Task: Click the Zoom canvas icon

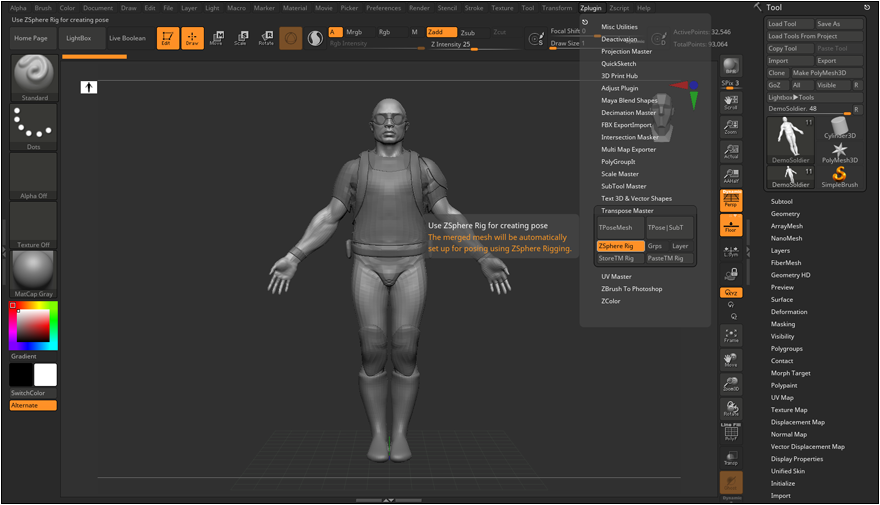Action: pos(731,127)
